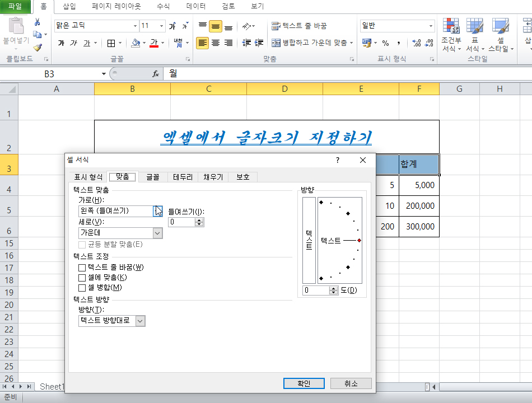Toggle underline formatting button

click(87, 43)
